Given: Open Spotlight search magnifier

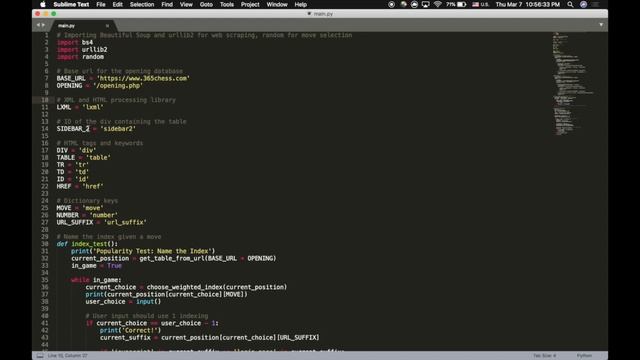Looking at the screenshot, I should 570,4.
